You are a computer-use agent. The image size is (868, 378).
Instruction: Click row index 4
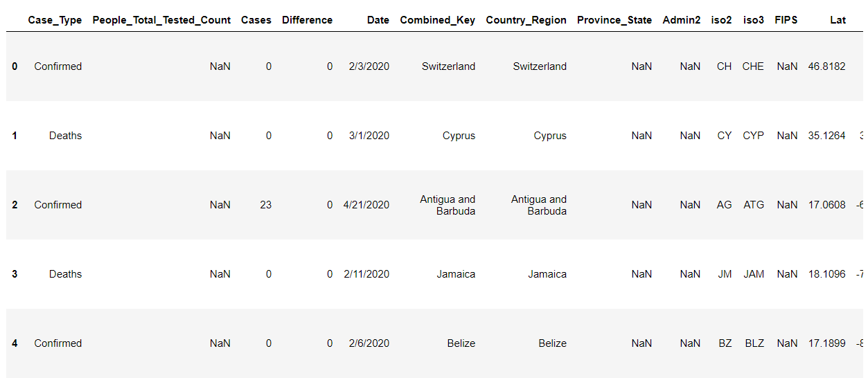coord(15,343)
